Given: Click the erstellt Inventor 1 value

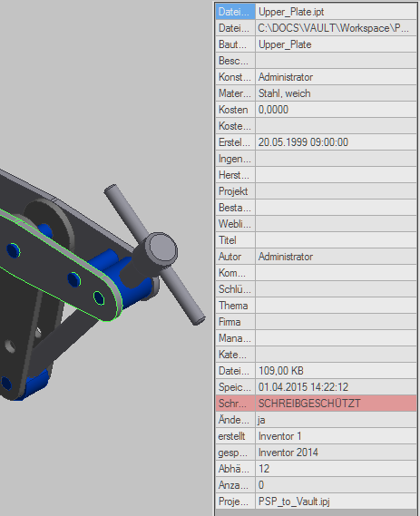Looking at the screenshot, I should coord(336,436).
